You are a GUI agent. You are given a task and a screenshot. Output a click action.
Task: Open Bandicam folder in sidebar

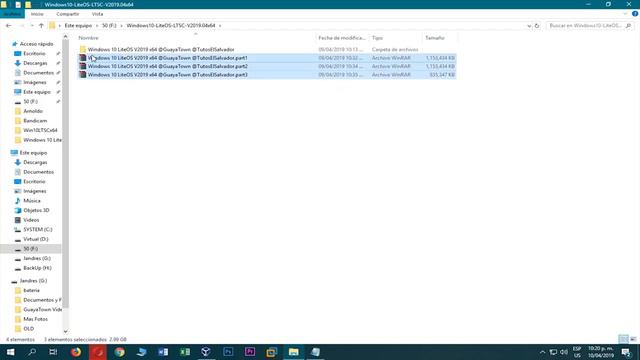(x=35, y=121)
